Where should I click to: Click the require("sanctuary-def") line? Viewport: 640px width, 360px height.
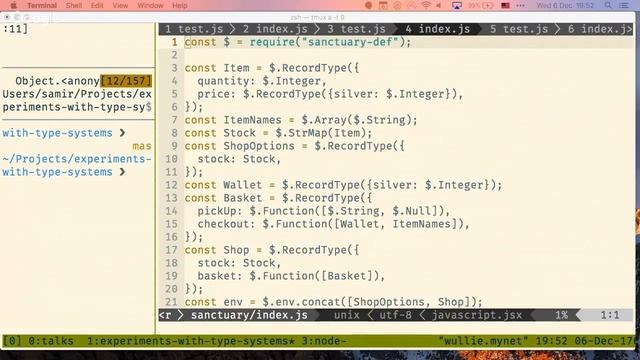(x=298, y=42)
